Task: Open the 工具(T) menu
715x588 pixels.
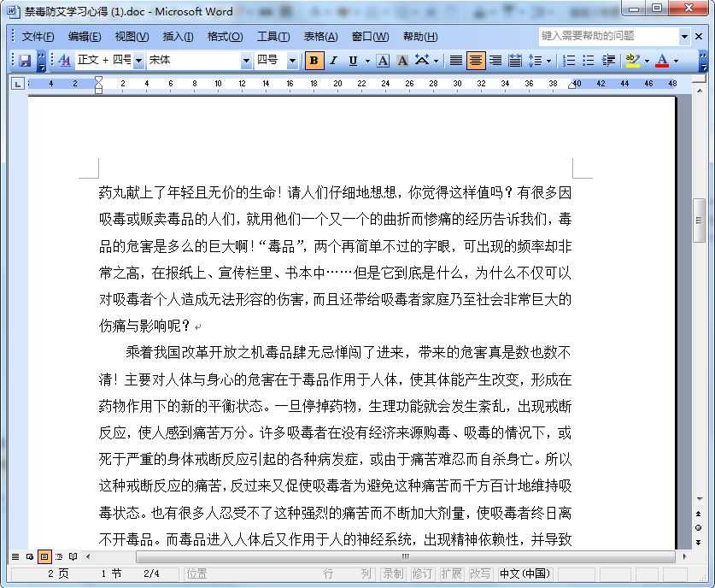Action: tap(273, 37)
